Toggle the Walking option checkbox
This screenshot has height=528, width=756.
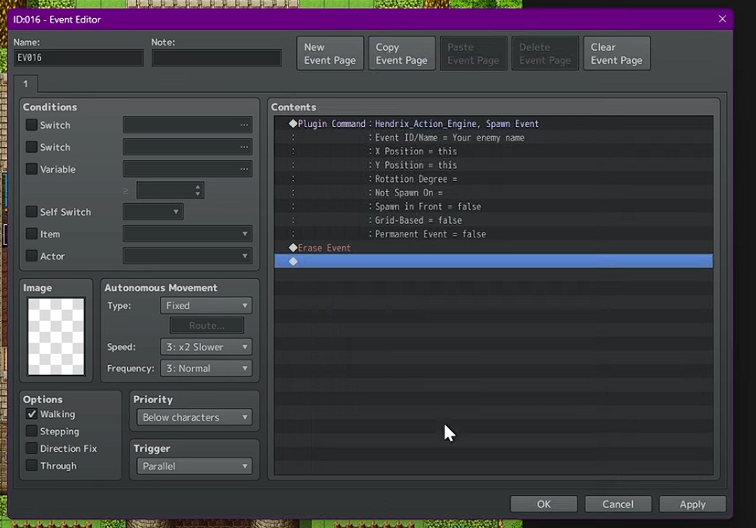[x=32, y=414]
